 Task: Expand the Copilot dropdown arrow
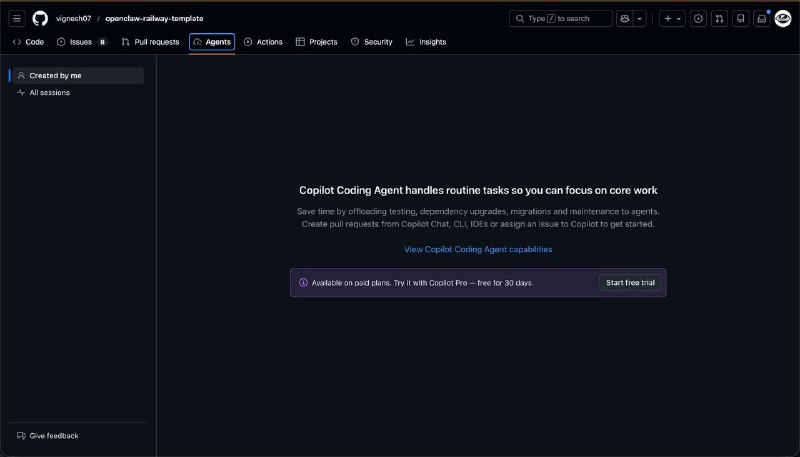click(640, 18)
